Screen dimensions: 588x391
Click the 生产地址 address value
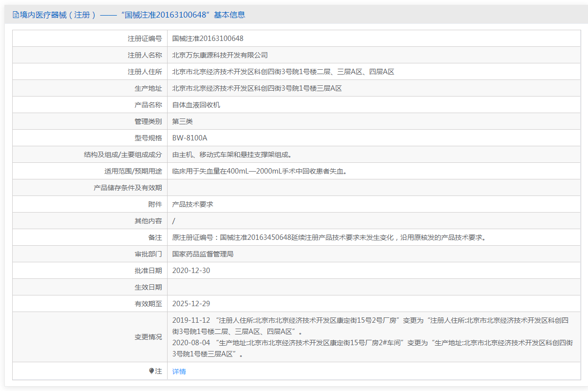[x=257, y=88]
